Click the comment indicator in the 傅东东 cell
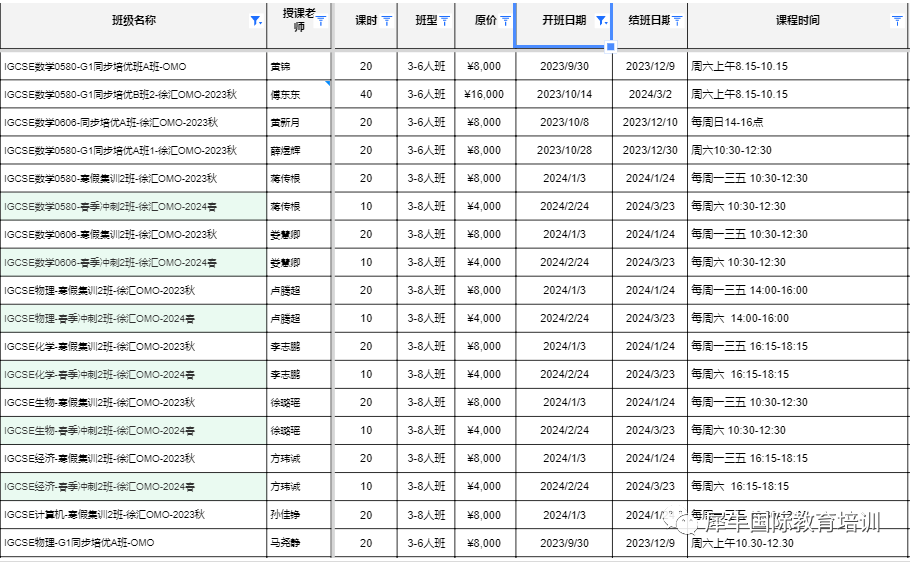 [328, 84]
